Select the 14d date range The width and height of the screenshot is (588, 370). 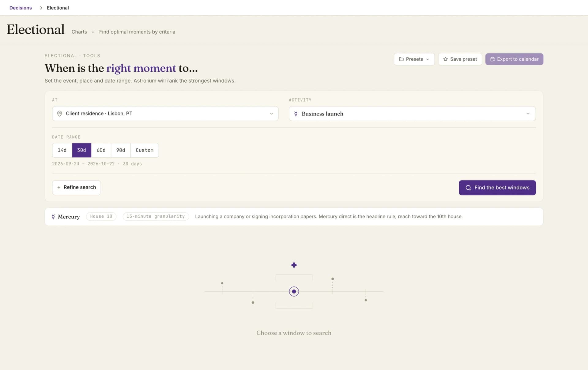pyautogui.click(x=62, y=150)
